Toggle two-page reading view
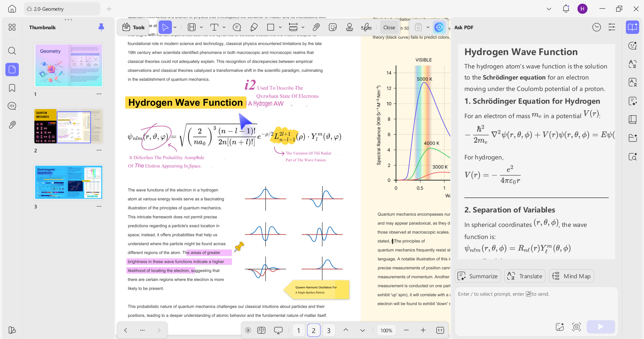Image resolution: width=644 pixels, height=339 pixels. [261, 330]
